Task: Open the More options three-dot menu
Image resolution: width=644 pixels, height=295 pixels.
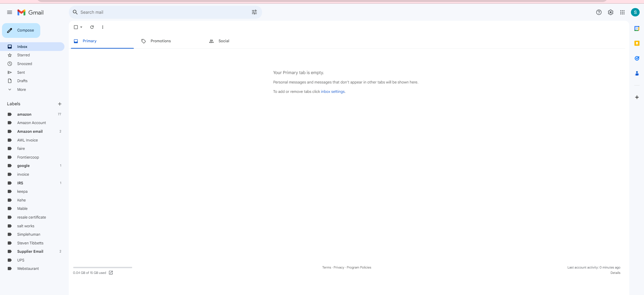Action: [x=103, y=27]
